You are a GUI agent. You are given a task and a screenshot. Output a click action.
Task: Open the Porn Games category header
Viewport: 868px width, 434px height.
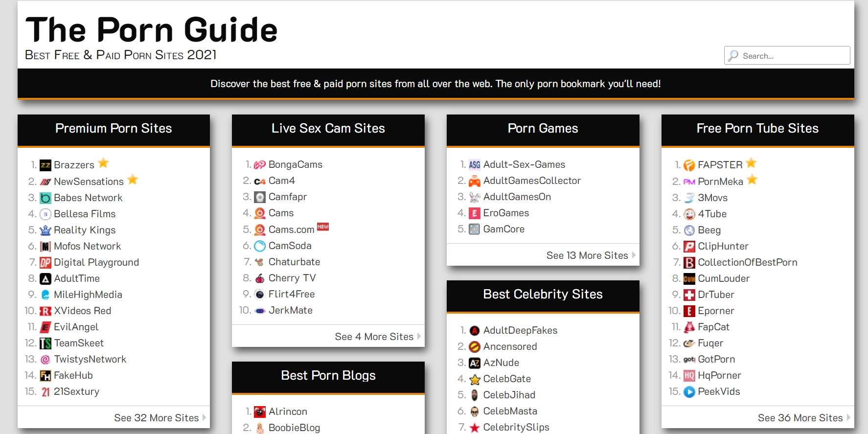click(x=543, y=129)
